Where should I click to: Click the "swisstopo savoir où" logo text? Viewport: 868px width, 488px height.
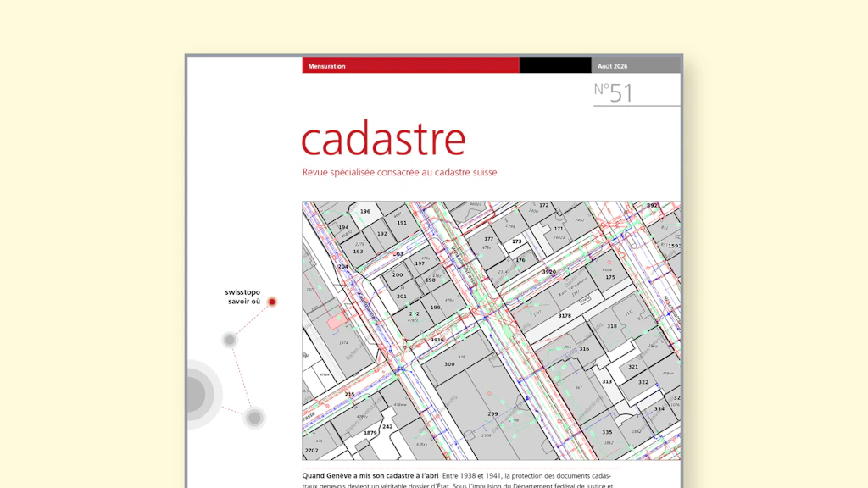(242, 297)
